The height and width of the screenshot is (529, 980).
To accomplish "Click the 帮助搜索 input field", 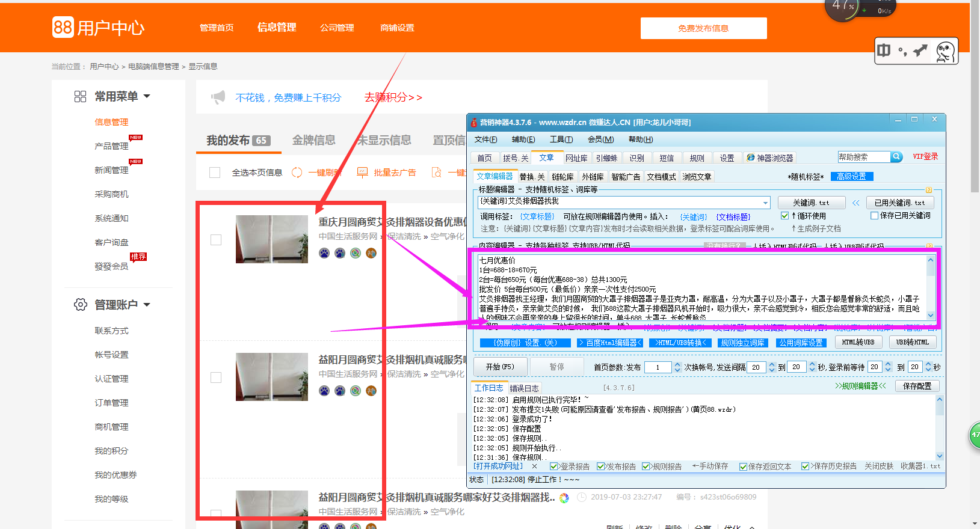I will coord(864,157).
